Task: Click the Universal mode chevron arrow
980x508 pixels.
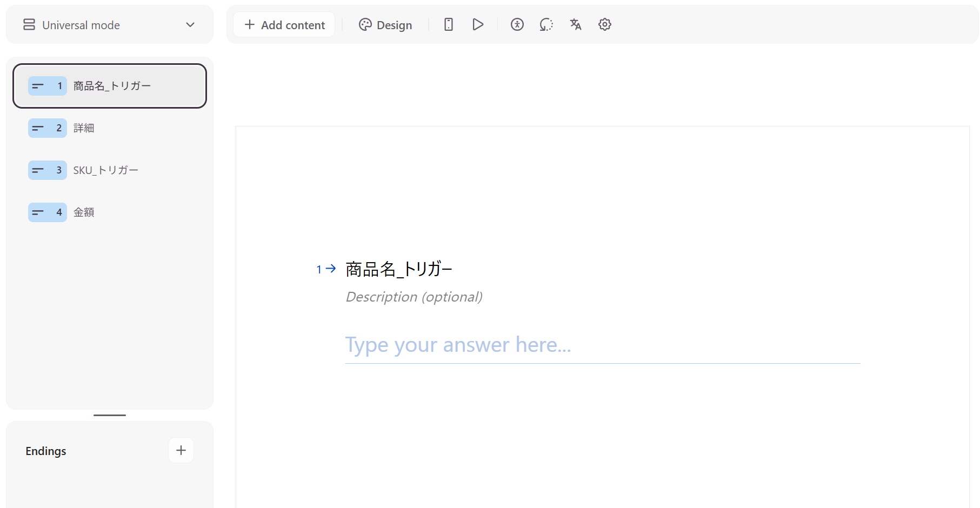Action: coord(190,25)
